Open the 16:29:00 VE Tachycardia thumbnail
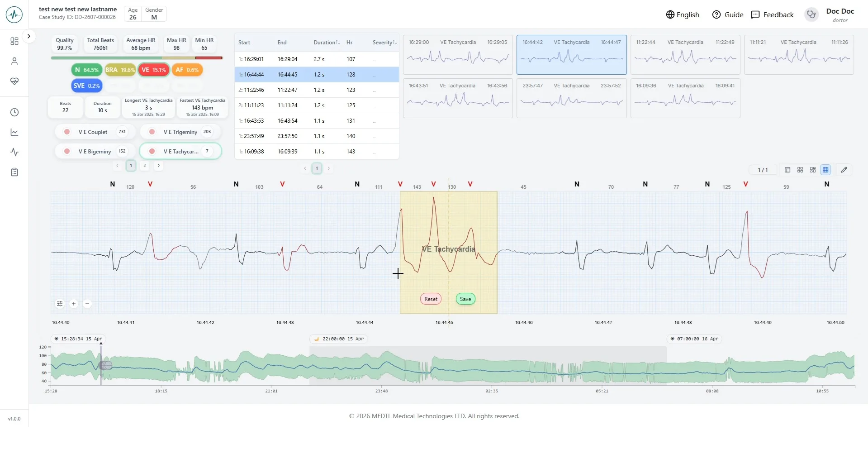The width and height of the screenshot is (868, 449). 458,55
